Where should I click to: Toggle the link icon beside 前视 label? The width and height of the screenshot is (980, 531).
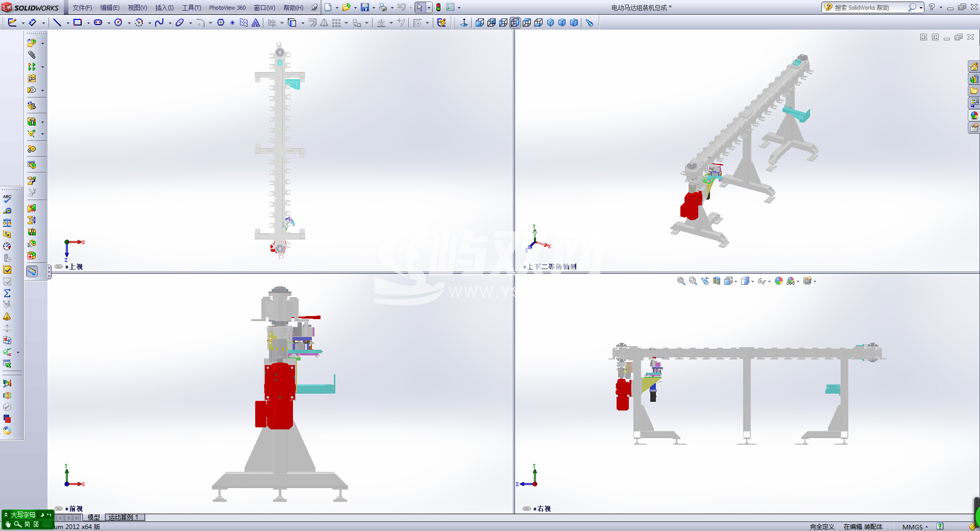pos(59,509)
